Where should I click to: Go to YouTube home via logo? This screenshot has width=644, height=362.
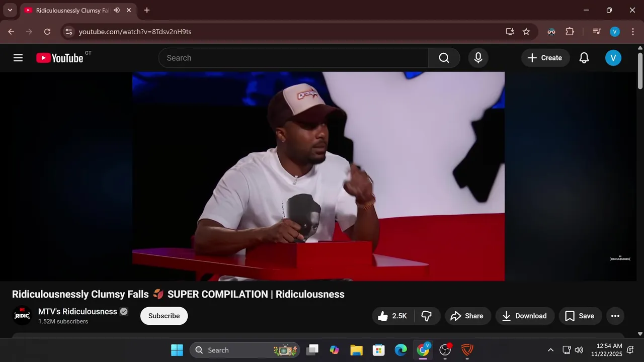pos(60,58)
